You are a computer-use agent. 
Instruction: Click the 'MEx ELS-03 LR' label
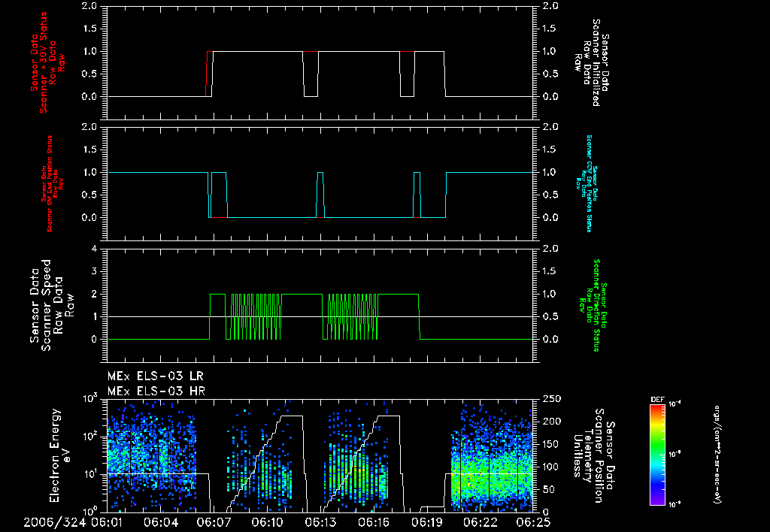[x=155, y=376]
